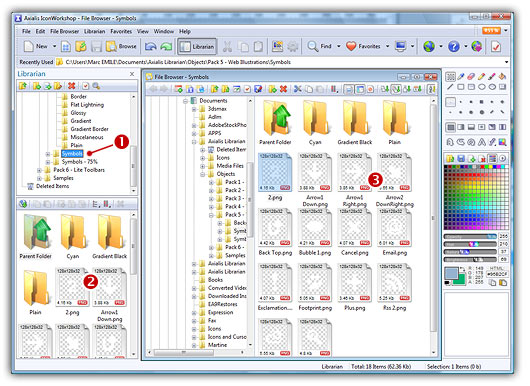Click the blue help question mark icon
The height and width of the screenshot is (386, 530).
[x=454, y=46]
